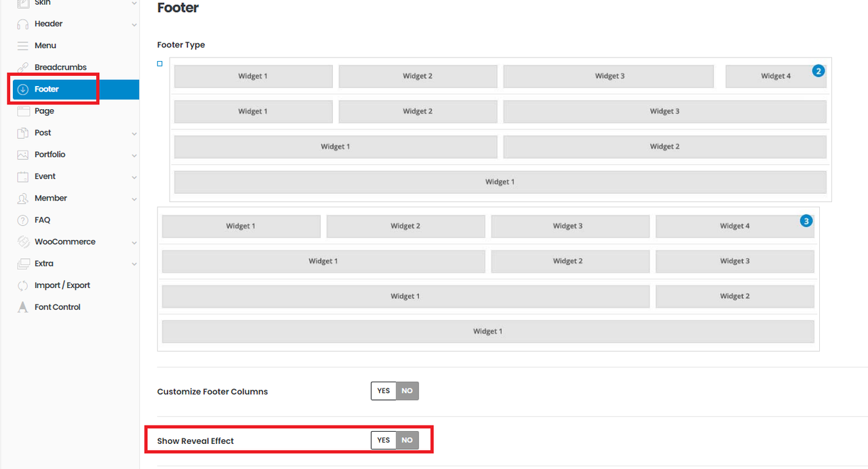Toggle Customize Footer Columns to YES
Image resolution: width=868 pixels, height=469 pixels.
(x=384, y=391)
